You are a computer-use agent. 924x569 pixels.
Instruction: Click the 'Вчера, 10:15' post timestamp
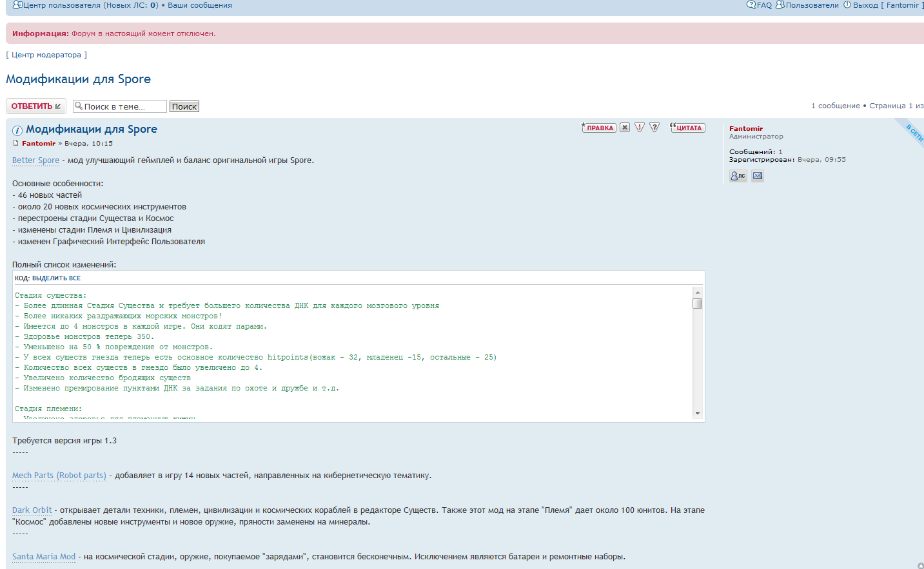pos(88,144)
